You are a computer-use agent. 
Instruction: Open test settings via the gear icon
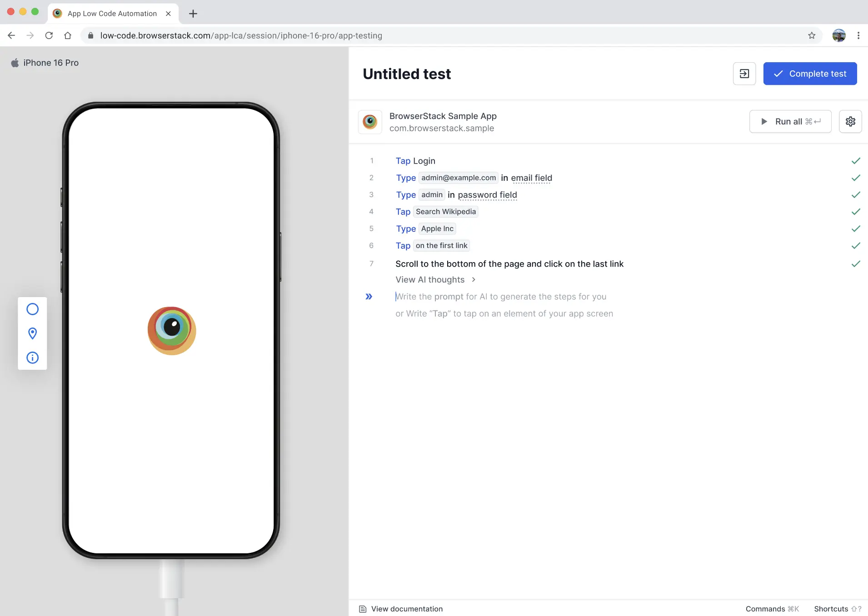tap(850, 121)
